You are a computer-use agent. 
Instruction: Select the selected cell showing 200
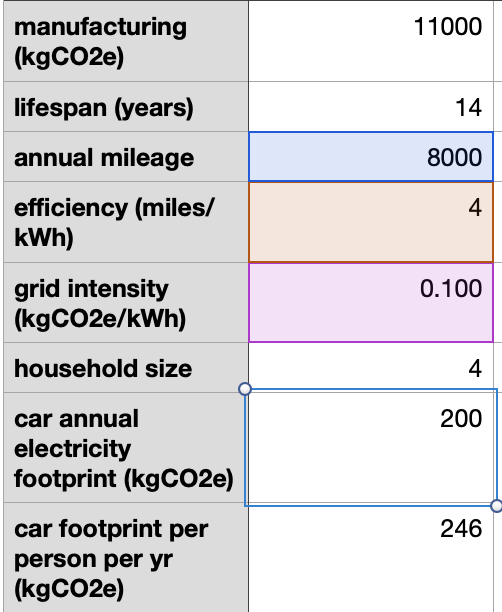(x=371, y=447)
